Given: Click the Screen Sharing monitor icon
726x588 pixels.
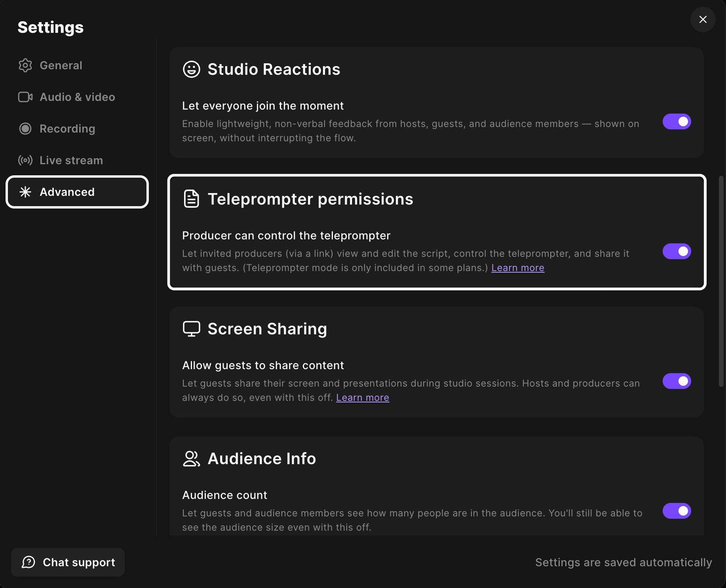Looking at the screenshot, I should click(192, 329).
